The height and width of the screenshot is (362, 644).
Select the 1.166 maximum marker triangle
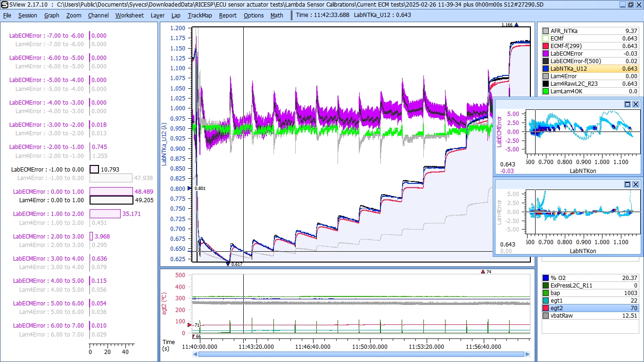[x=517, y=25]
